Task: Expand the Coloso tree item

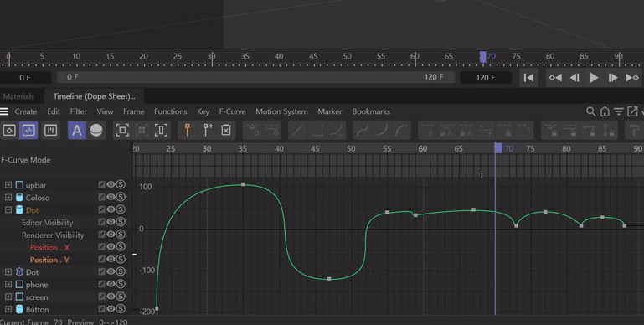Action: pos(8,197)
